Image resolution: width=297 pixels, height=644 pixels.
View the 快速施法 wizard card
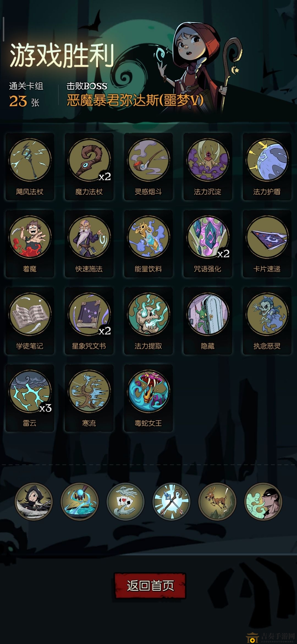pyautogui.click(x=89, y=244)
